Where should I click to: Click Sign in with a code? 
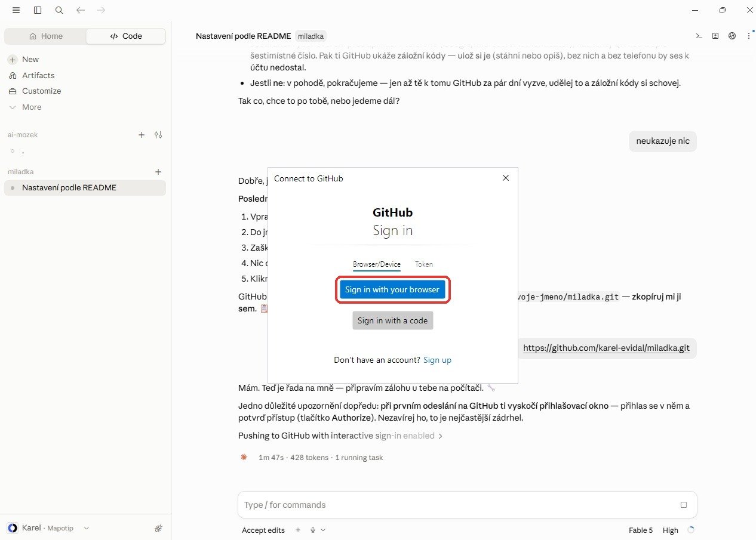(x=392, y=320)
